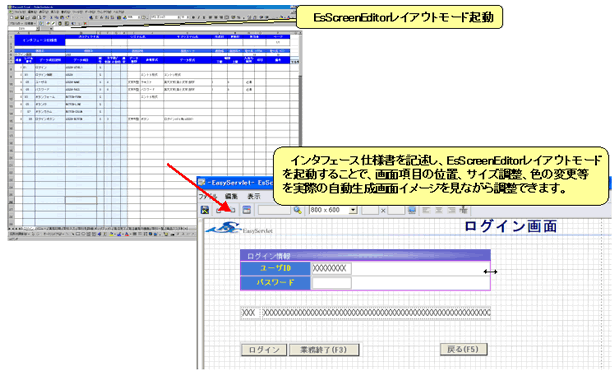This screenshot has width=615, height=381.
Task: Open the 表示 menu
Action: 254,196
